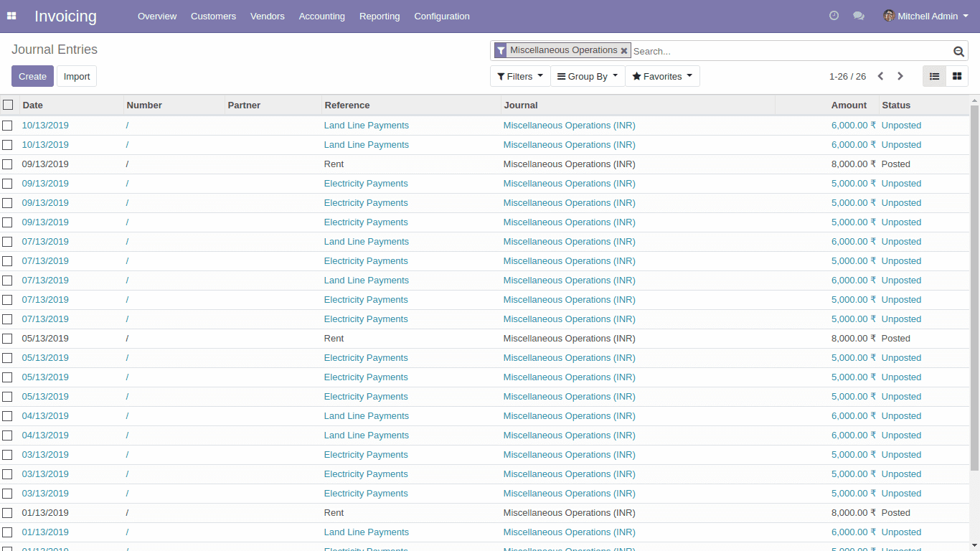Viewport: 980px width, 551px height.
Task: Tick checkbox for 01/13/2019 Rent row
Action: click(7, 513)
